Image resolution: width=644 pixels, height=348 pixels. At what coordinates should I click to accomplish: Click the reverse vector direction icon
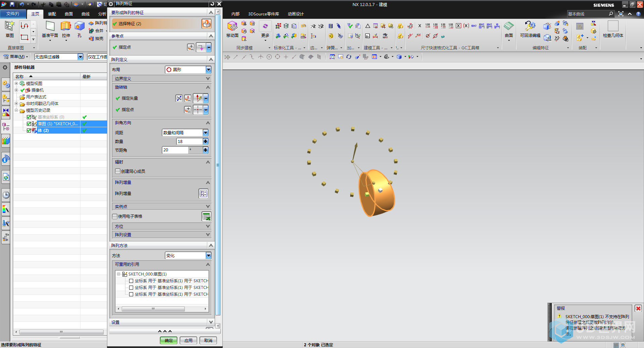pyautogui.click(x=179, y=98)
